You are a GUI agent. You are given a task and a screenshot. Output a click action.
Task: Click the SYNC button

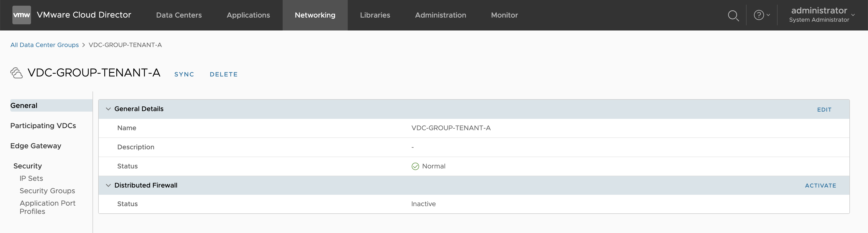click(184, 74)
